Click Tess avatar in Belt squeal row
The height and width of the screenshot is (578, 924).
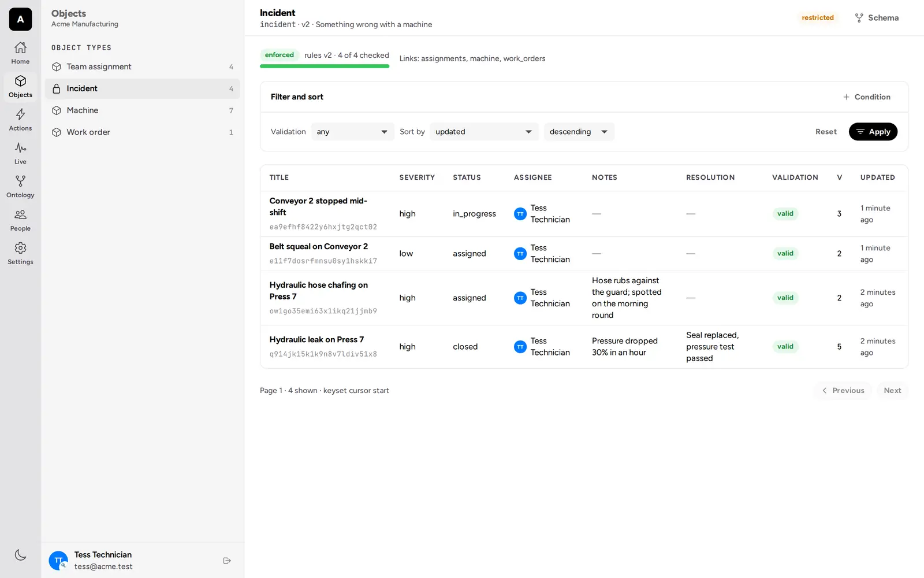[x=520, y=254]
